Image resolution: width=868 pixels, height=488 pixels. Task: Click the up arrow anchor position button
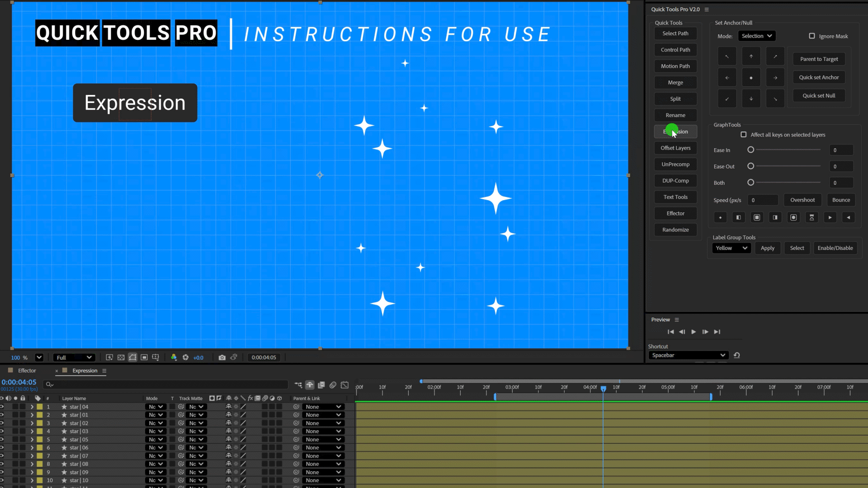(751, 56)
